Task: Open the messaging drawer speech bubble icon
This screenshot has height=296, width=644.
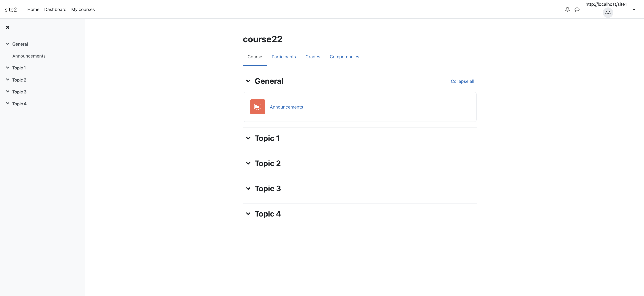Action: click(x=577, y=9)
